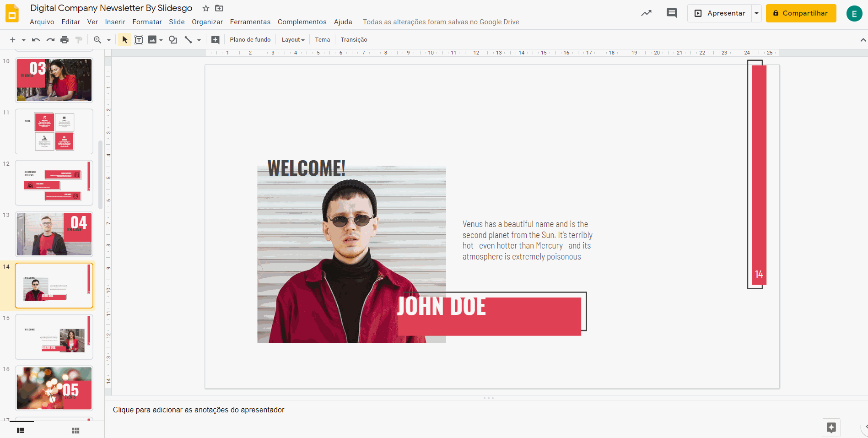
Task: Open the Ferramentas menu
Action: (250, 22)
